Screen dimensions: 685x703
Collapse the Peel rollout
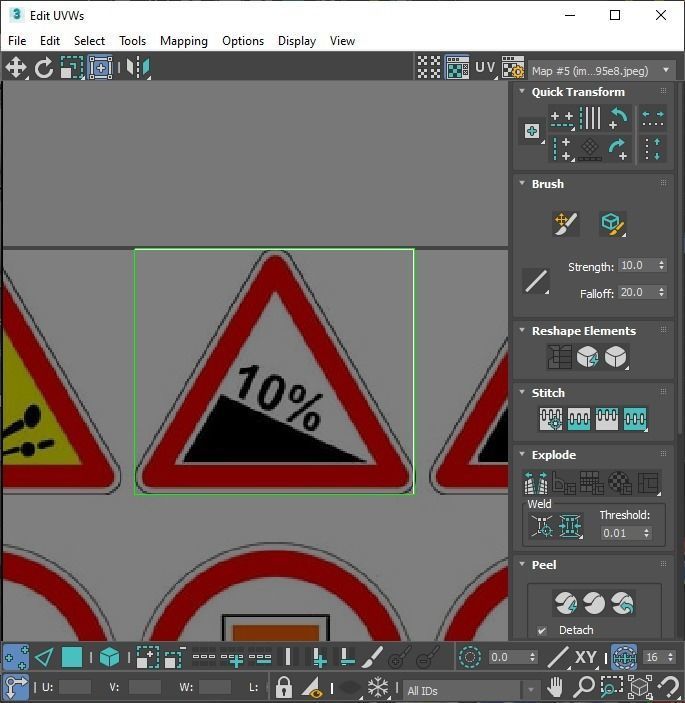(x=522, y=564)
